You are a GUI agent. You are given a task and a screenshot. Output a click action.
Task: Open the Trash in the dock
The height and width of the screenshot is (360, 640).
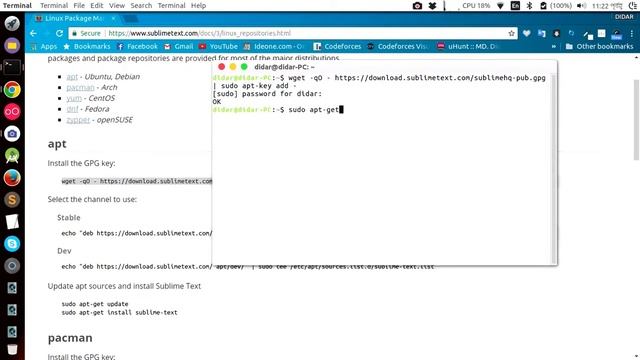[12, 350]
